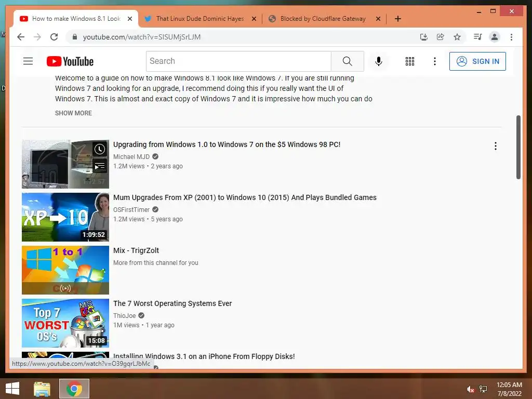Open YouTube hamburger guide menu
Screen dimensions: 532x399
(28, 61)
